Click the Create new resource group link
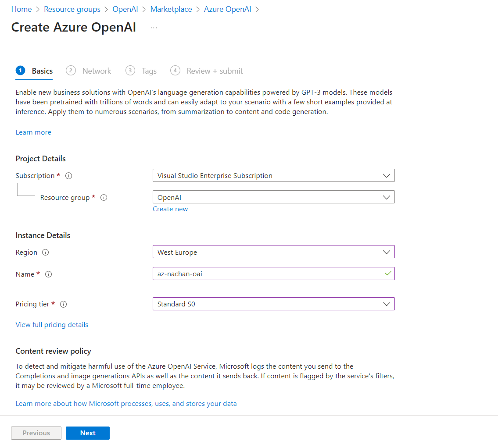This screenshot has height=448, width=498. [170, 209]
